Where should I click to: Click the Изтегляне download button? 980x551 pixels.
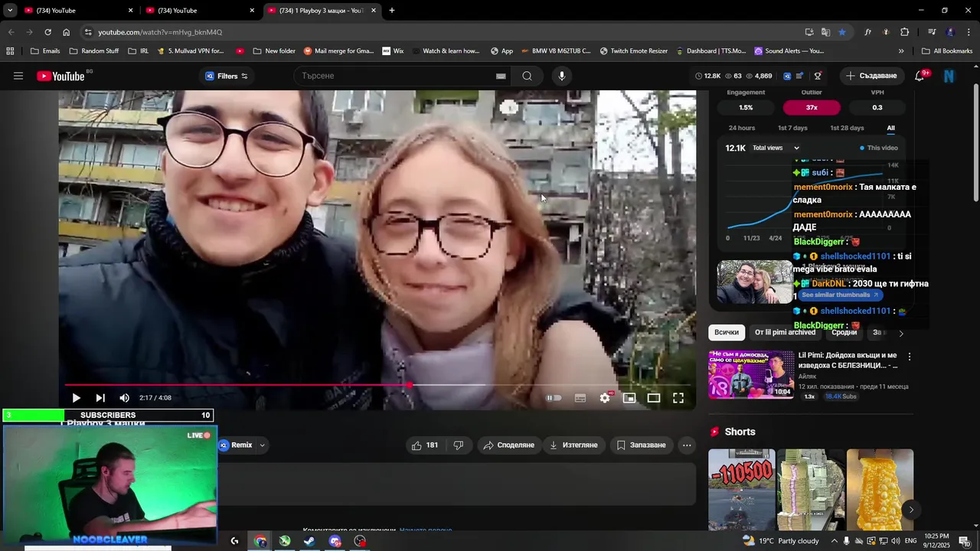pyautogui.click(x=573, y=445)
